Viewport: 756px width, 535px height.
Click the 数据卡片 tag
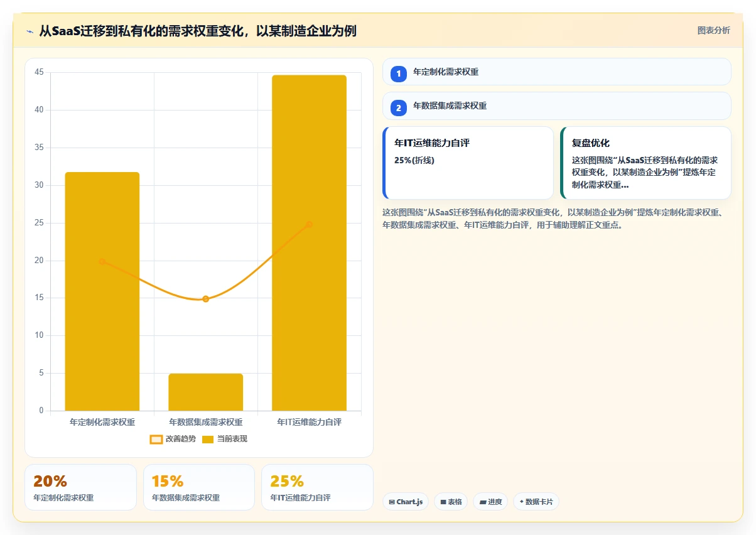(x=536, y=502)
